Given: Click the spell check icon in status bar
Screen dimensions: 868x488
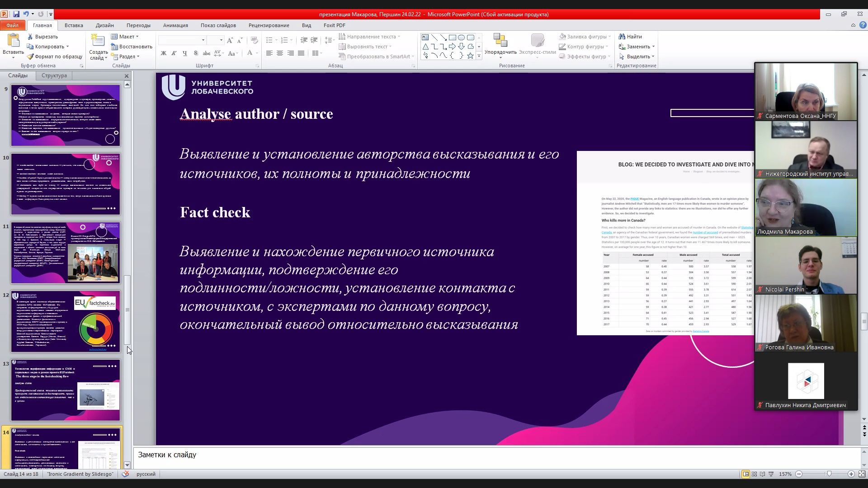Looking at the screenshot, I should click(126, 474).
